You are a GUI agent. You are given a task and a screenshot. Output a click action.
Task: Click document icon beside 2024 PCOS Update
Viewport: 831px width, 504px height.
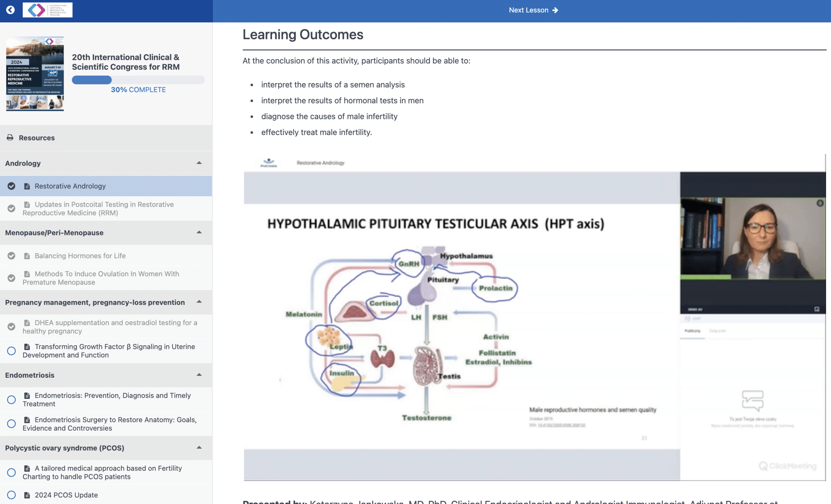(27, 495)
